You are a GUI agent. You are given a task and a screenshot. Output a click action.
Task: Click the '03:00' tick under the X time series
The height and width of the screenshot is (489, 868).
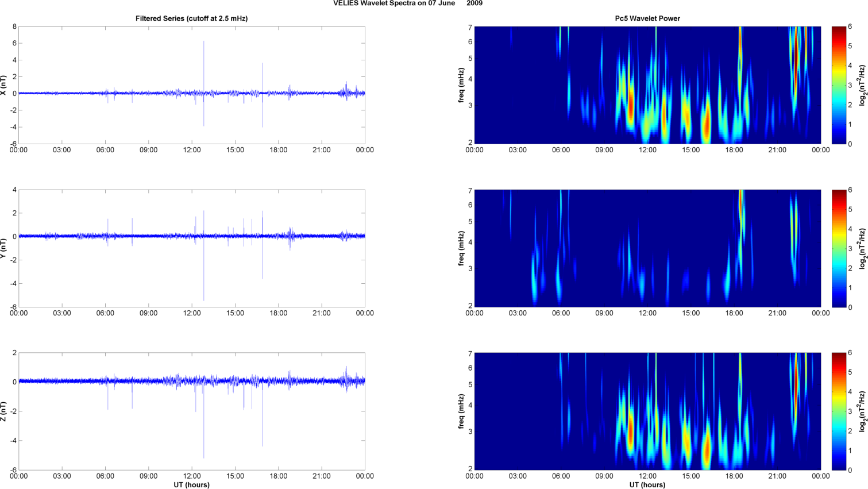pyautogui.click(x=62, y=150)
